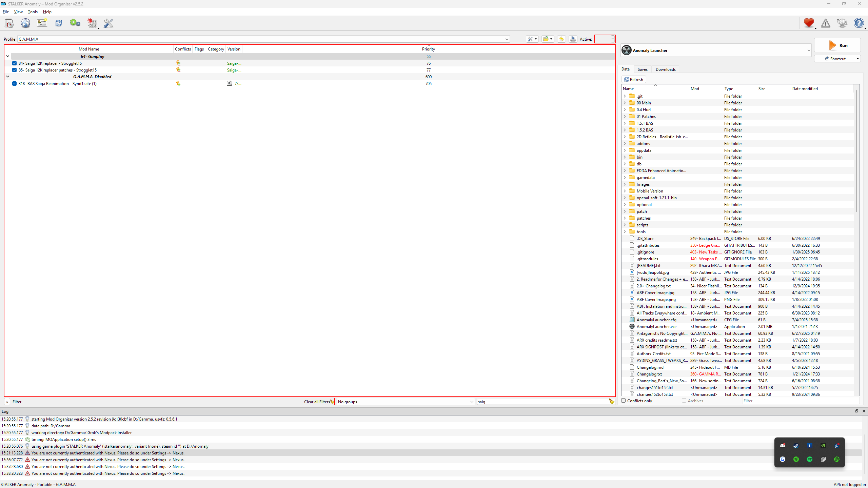868x488 pixels.
Task: Uncheck 84- Saiga 12K replacer mod
Action: pos(14,63)
